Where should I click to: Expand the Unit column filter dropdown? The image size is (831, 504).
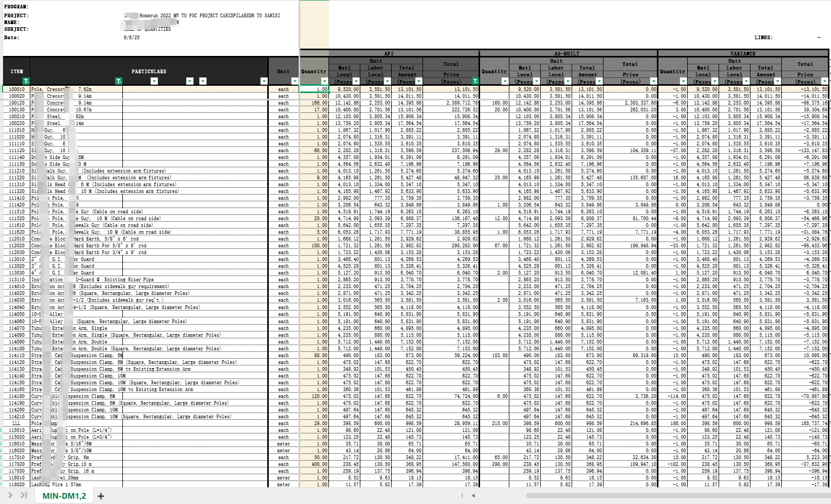294,81
